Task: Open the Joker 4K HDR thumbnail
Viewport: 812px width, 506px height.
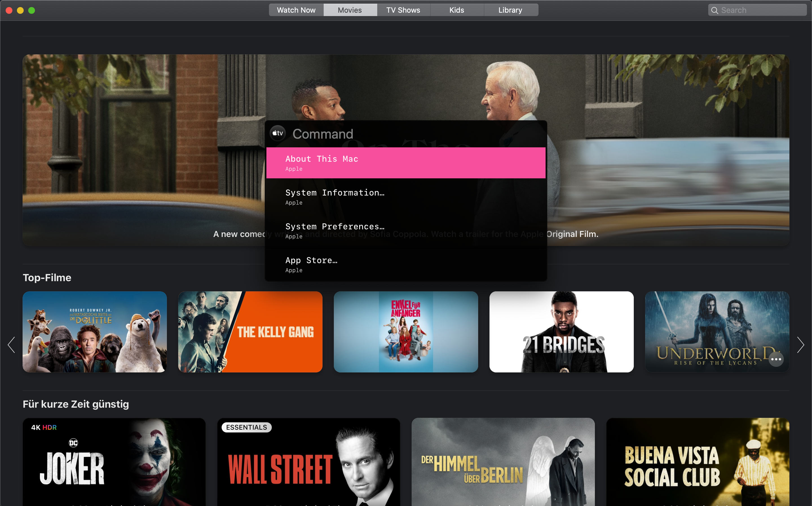Action: 114,462
